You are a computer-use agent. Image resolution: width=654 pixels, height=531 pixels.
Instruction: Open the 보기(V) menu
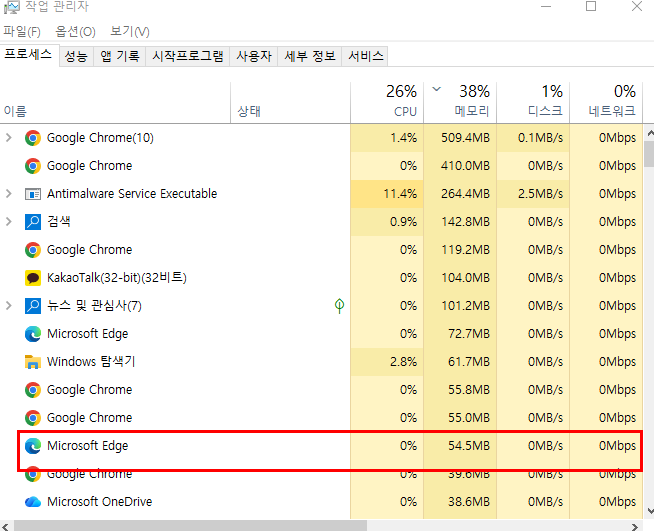[x=130, y=32]
